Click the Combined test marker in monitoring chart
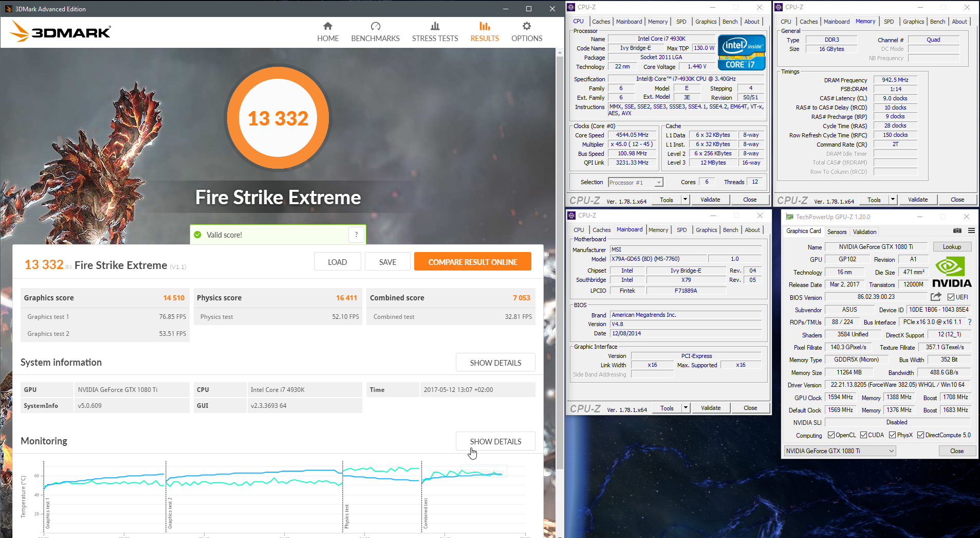980x538 pixels. 426,513
